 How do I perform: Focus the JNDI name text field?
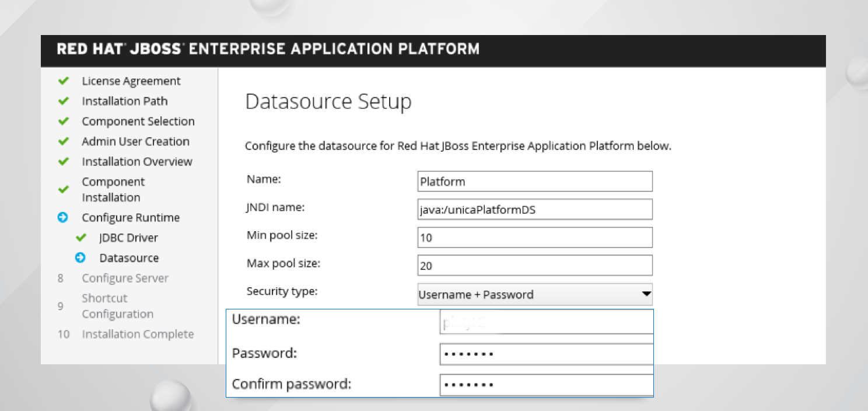[x=534, y=210]
